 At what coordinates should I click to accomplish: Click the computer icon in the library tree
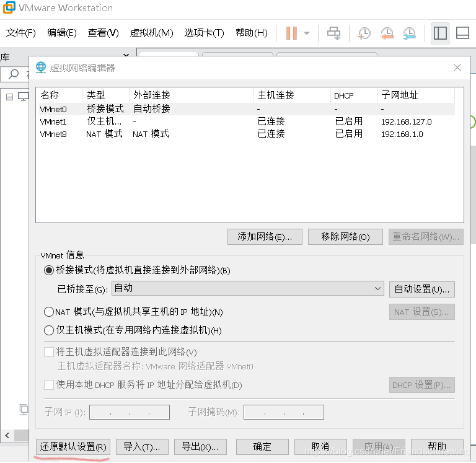pos(23,97)
